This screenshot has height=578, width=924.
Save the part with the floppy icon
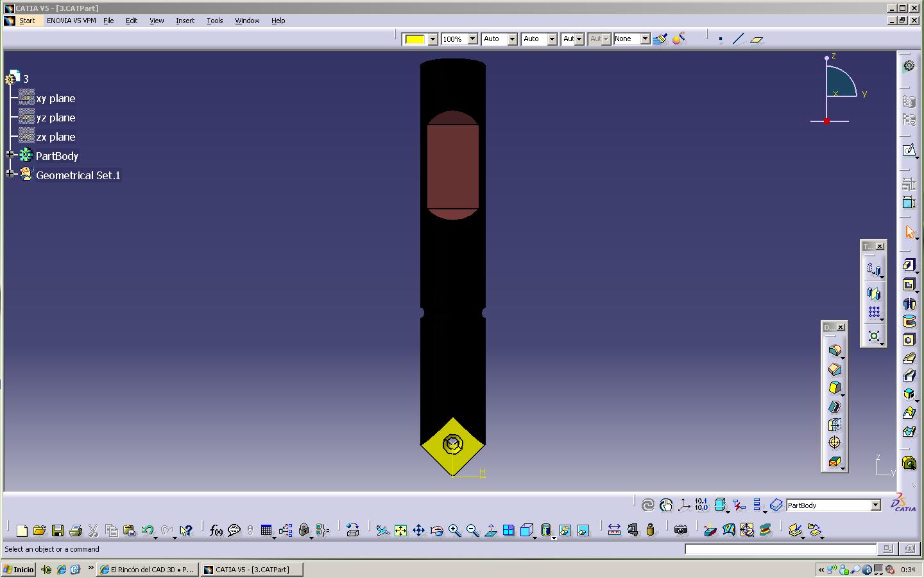coord(58,530)
